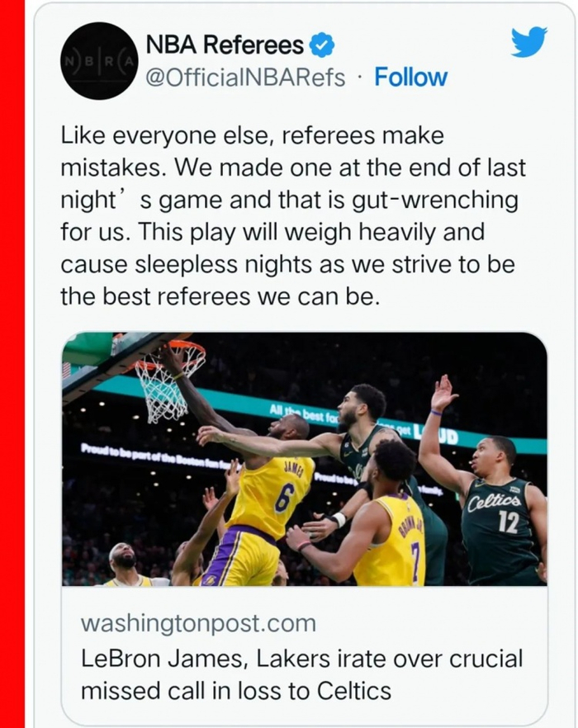Follow the NBA Referees account
Viewport: 578px width, 728px height.
410,78
